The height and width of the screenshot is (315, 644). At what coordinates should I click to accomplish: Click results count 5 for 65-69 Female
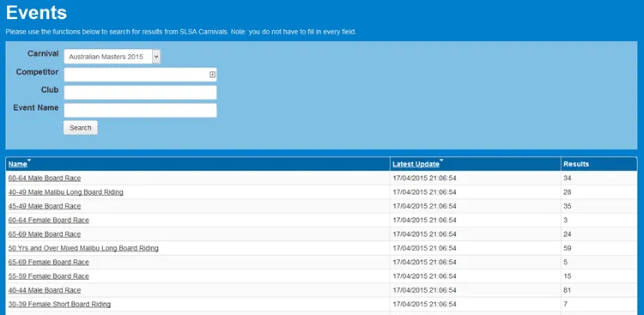tap(566, 262)
